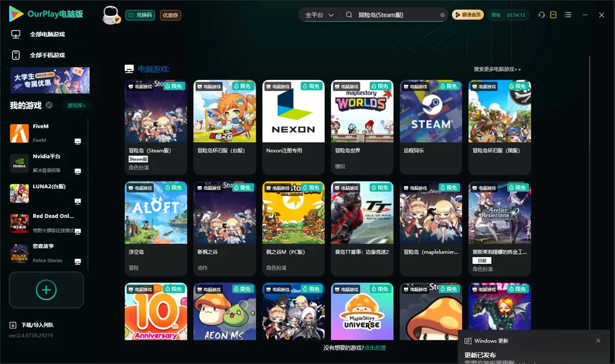Screen dimensions: 615x364
Task: Click the PC badge on Nvidia平台 row
Action: (77, 172)
